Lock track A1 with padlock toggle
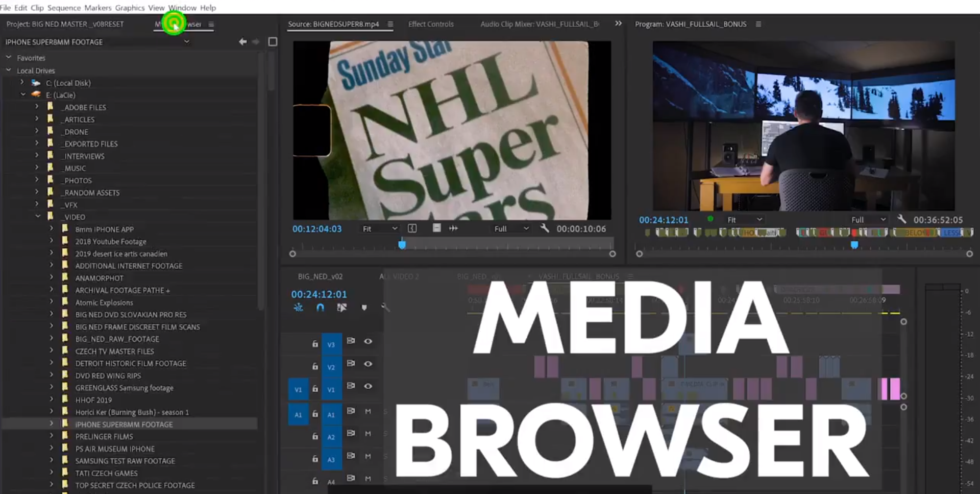 coord(315,414)
